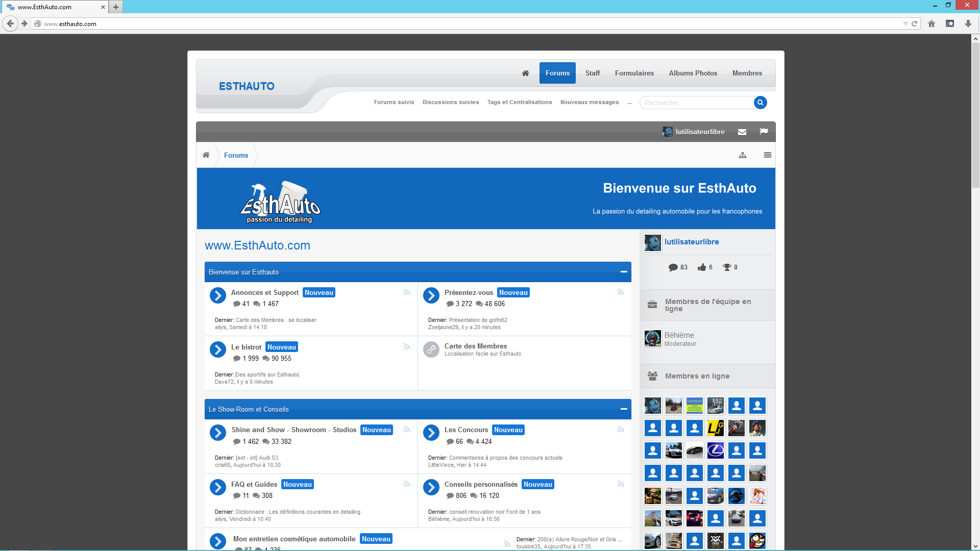
Task: Click the browser back button
Action: click(10, 23)
